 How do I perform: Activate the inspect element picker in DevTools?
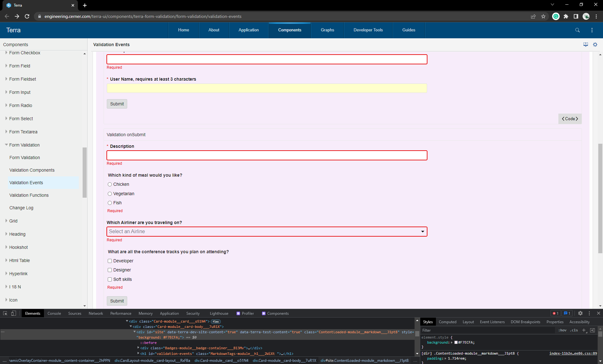pos(5,313)
